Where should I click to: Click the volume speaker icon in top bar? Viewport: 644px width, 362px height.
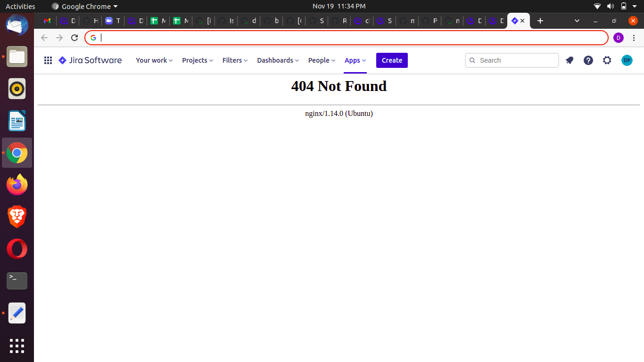point(611,6)
